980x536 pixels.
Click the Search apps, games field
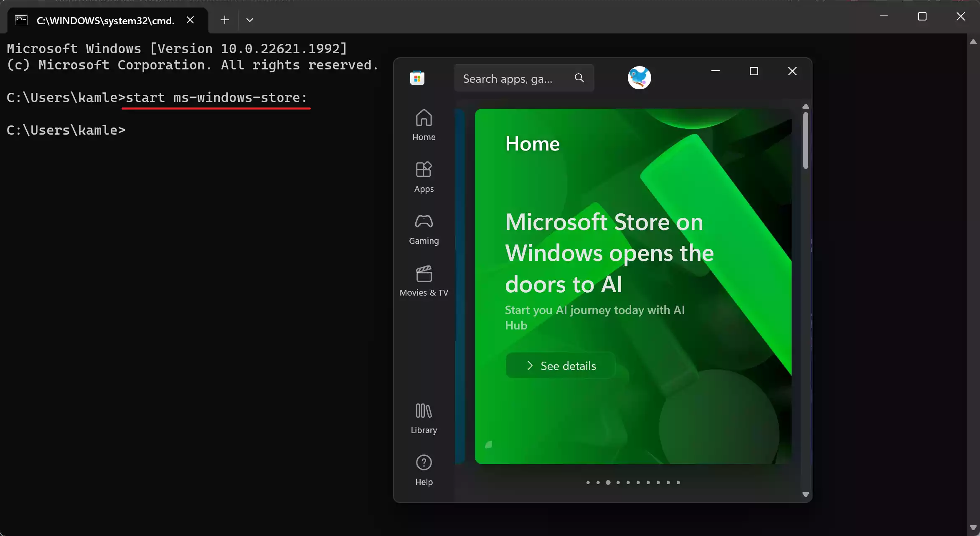click(x=524, y=78)
